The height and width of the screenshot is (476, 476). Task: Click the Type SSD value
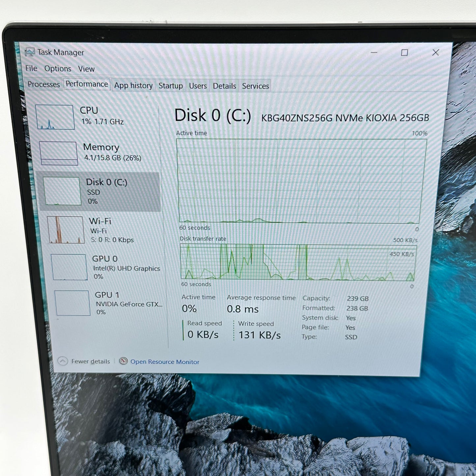tap(351, 337)
